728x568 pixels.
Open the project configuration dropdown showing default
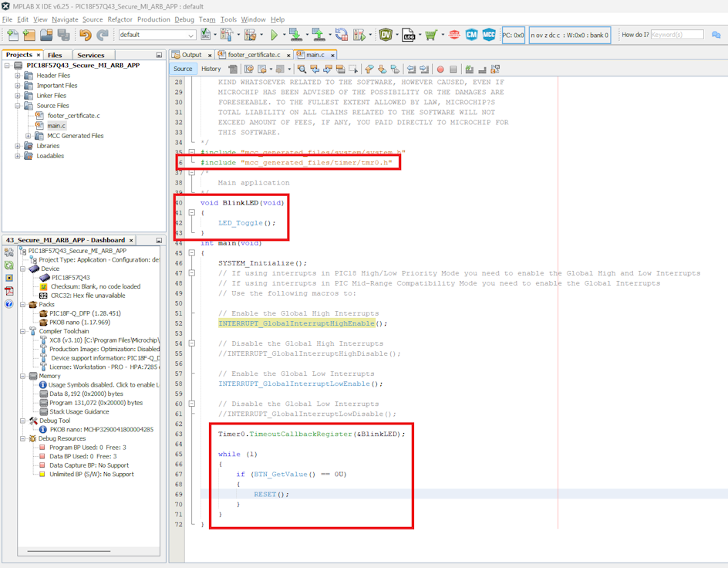157,35
